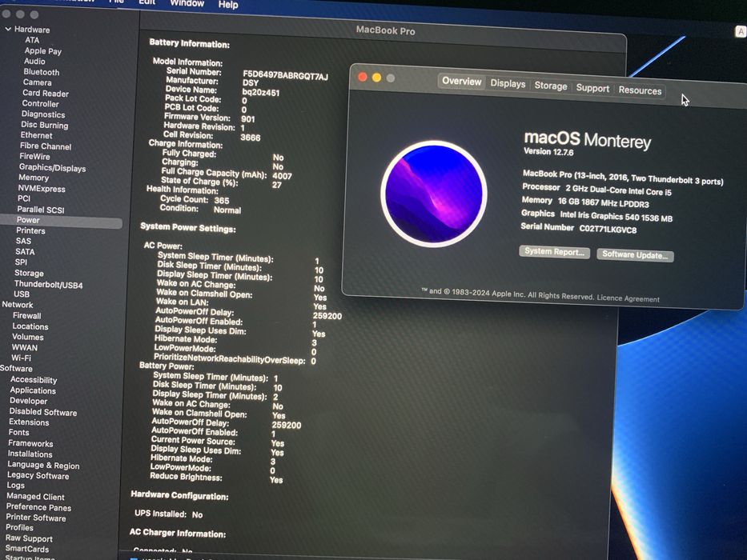Select Camera in the sidebar
747x560 pixels.
click(37, 82)
